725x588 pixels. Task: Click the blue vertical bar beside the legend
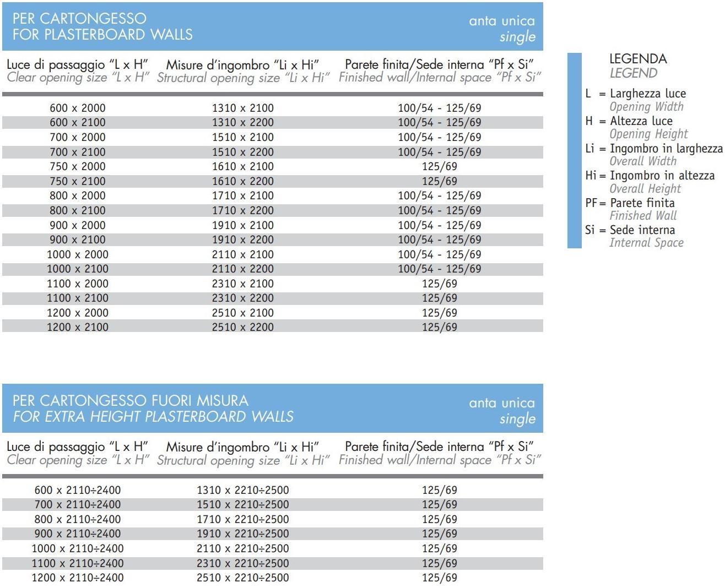(x=574, y=150)
